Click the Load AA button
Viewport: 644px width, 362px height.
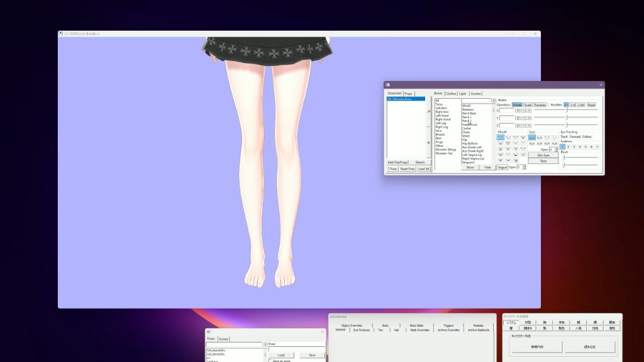pos(423,168)
